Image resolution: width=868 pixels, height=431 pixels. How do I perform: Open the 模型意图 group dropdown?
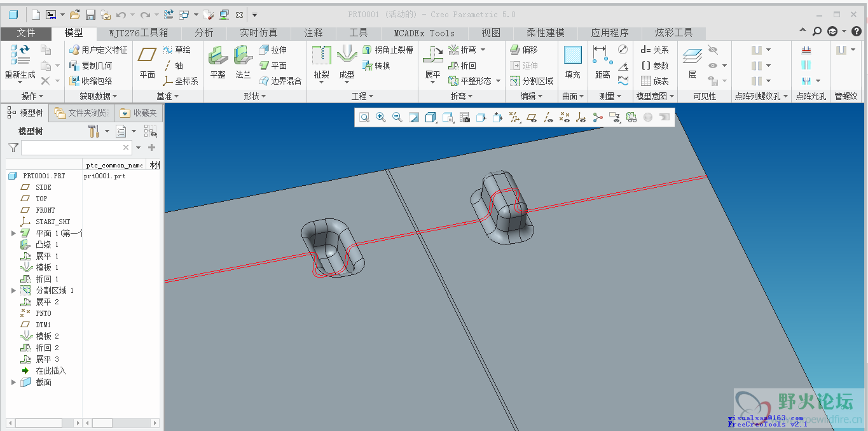[656, 96]
